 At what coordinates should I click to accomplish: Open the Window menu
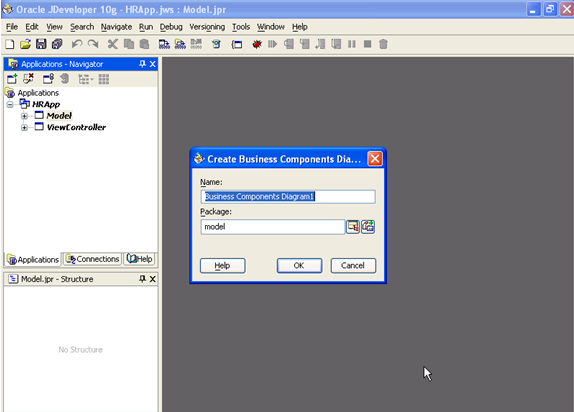(271, 27)
